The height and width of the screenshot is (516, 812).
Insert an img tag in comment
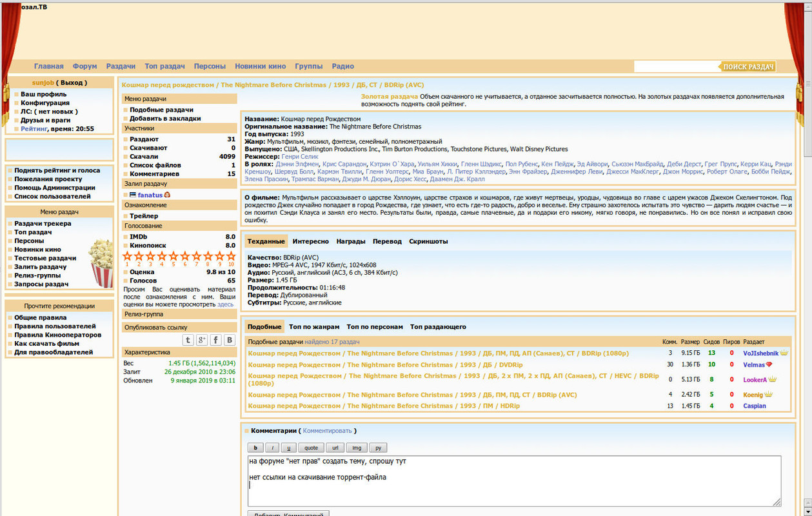(x=357, y=448)
